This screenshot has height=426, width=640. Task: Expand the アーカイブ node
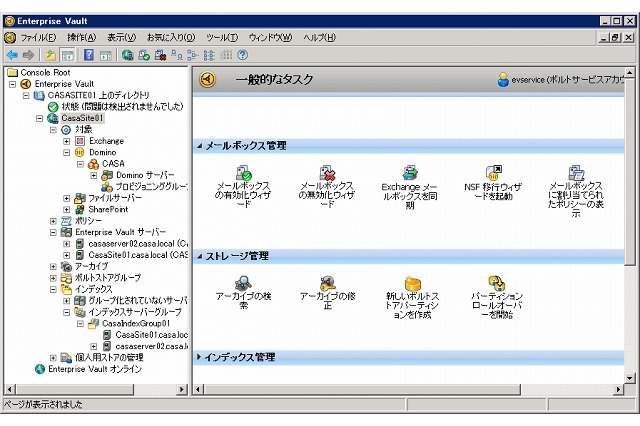pos(53,266)
